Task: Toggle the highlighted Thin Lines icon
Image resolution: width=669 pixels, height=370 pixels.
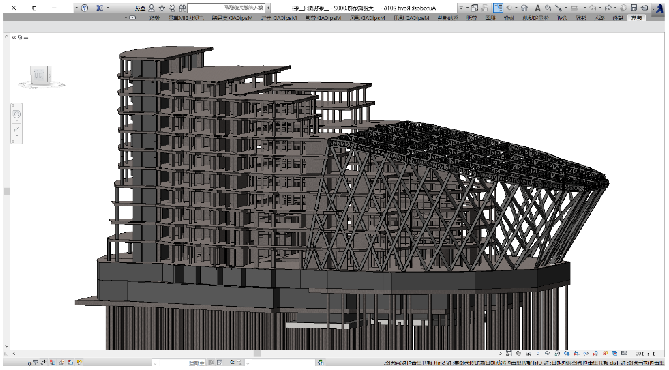Action: pos(498,8)
